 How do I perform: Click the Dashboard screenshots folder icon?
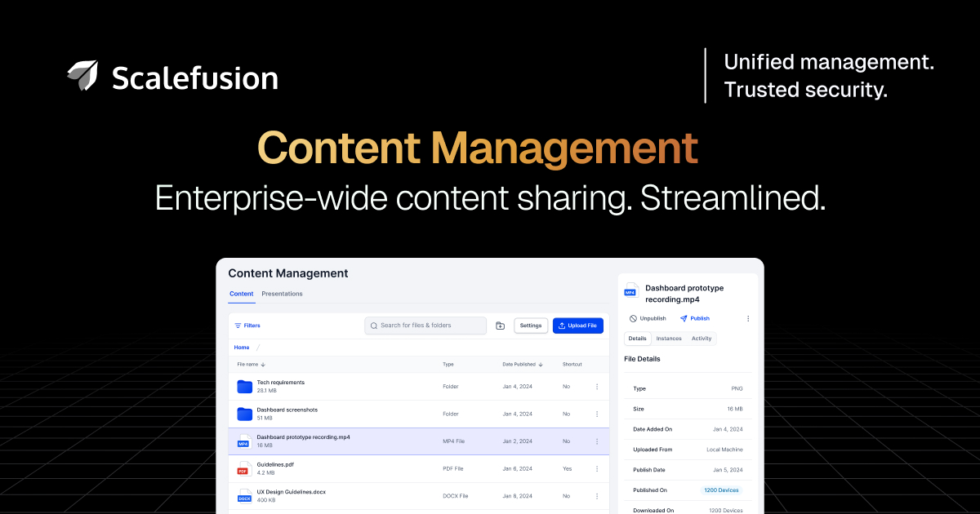pos(244,414)
